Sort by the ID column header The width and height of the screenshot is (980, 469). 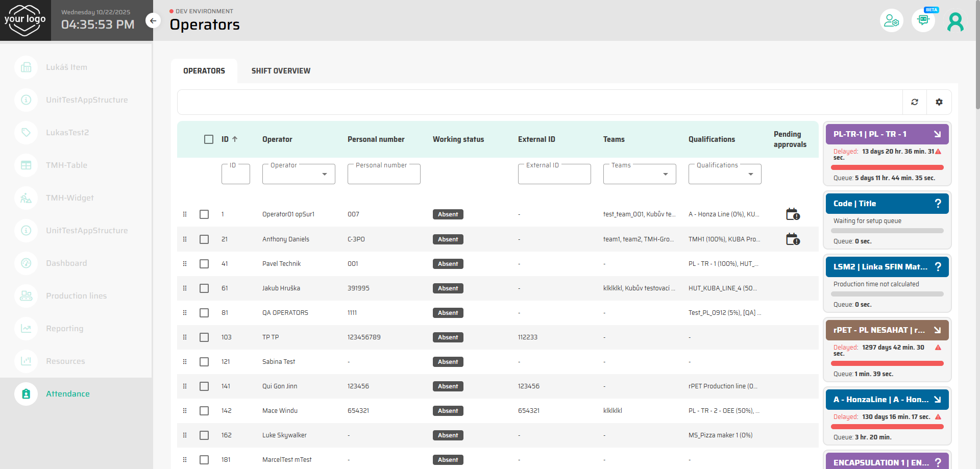pos(225,139)
